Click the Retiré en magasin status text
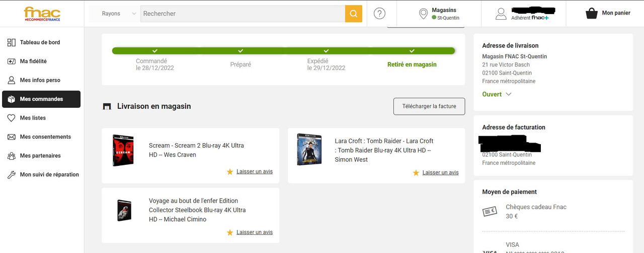 pyautogui.click(x=412, y=65)
